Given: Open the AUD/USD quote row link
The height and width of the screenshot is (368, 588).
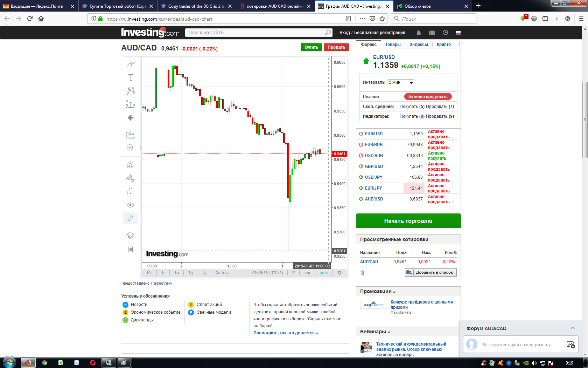Looking at the screenshot, I should (374, 199).
